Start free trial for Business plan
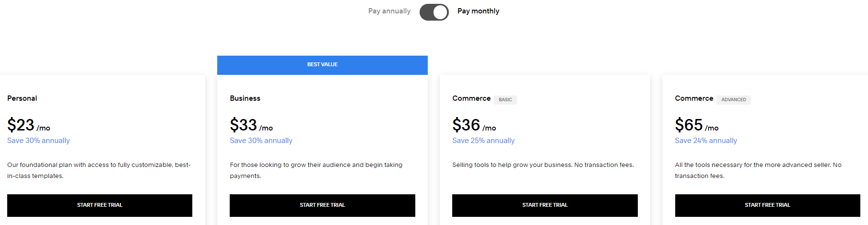The height and width of the screenshot is (225, 868). point(322,205)
